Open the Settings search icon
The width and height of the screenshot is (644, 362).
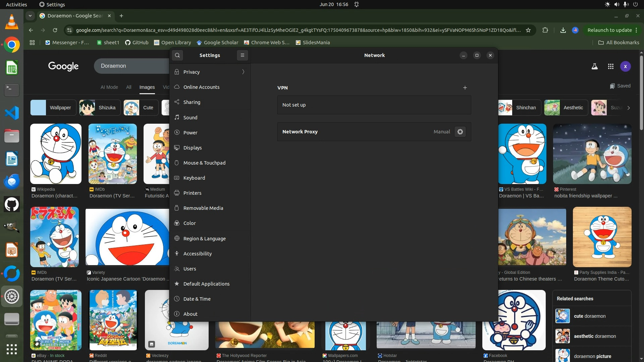click(x=177, y=55)
